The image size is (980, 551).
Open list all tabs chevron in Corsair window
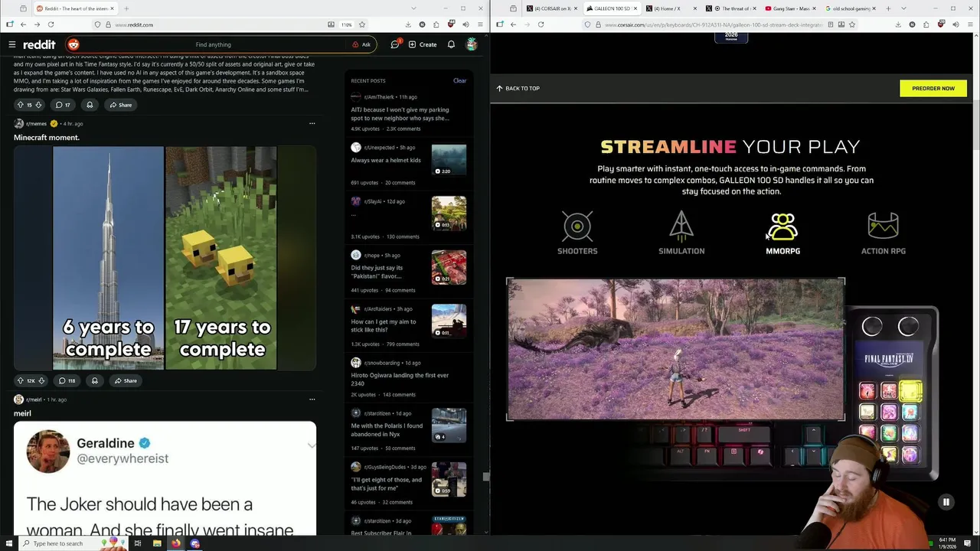pos(903,8)
